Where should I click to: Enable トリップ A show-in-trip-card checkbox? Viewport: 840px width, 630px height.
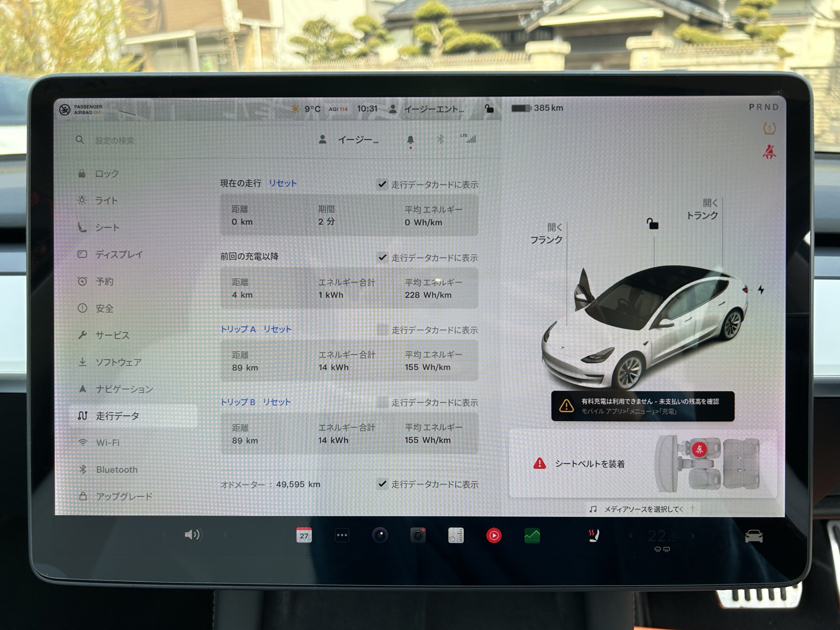click(x=382, y=330)
